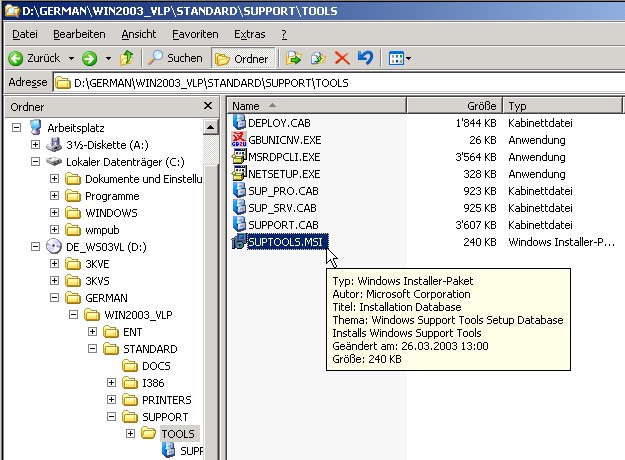The width and height of the screenshot is (625, 460).
Task: Expand the ENT folder node
Action: point(92,332)
